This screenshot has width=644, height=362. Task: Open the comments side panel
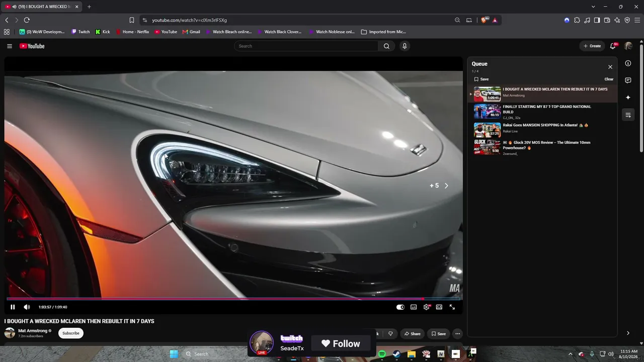628,80
